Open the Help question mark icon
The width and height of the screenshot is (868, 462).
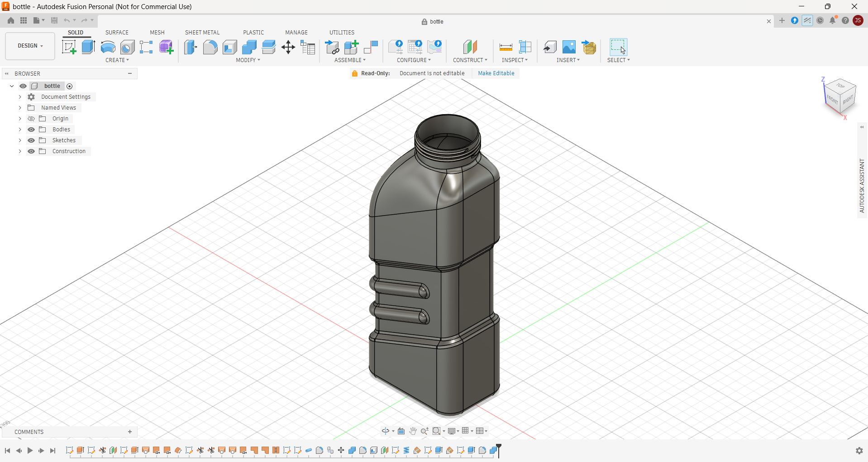tap(845, 20)
